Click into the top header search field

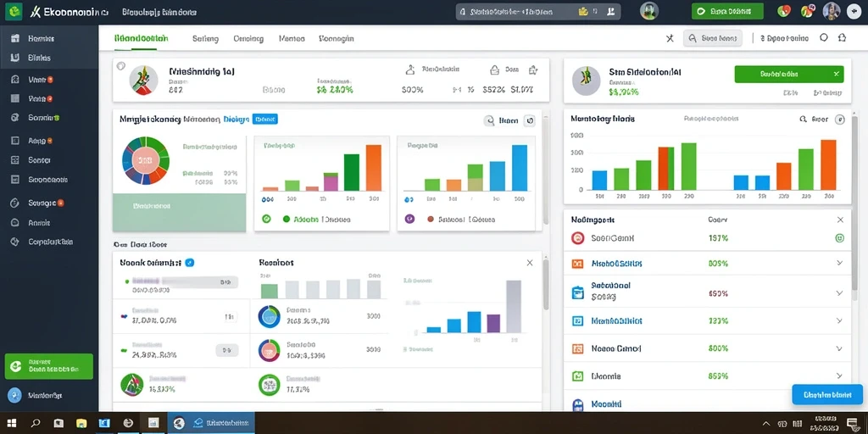[x=538, y=11]
